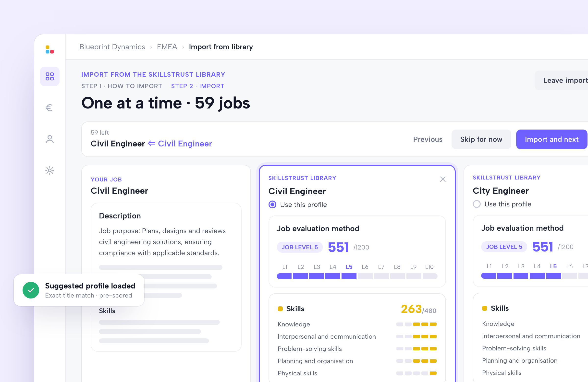Open the settings gear sidebar icon
This screenshot has height=382, width=588.
point(50,170)
